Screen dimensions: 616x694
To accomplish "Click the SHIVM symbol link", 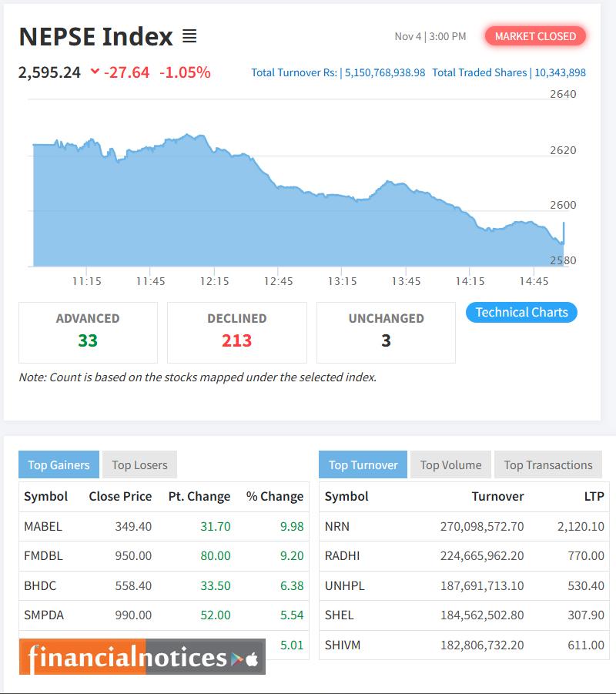I will [342, 645].
